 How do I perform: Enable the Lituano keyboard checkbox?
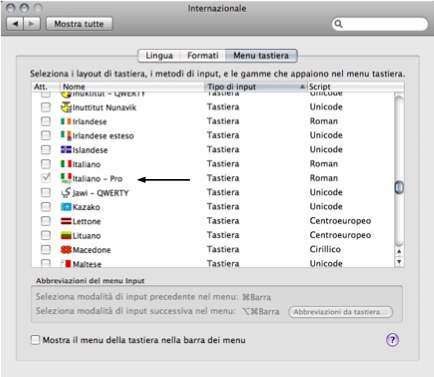(x=46, y=236)
